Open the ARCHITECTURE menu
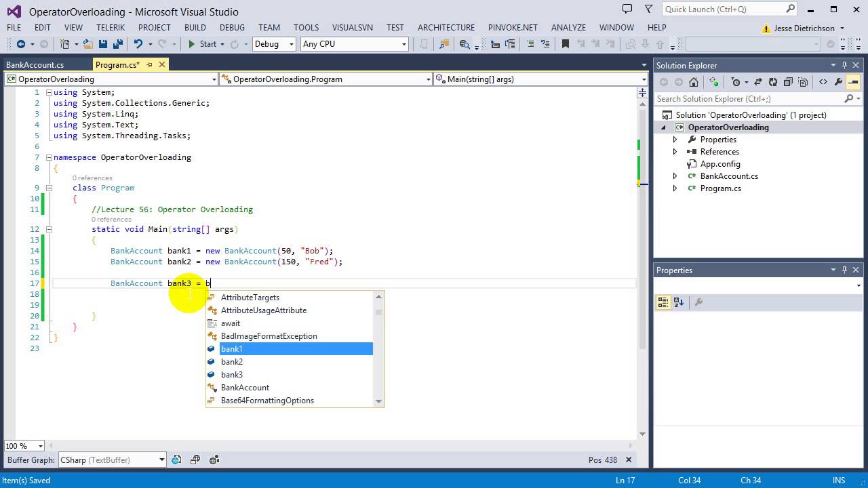The image size is (868, 488). click(446, 27)
